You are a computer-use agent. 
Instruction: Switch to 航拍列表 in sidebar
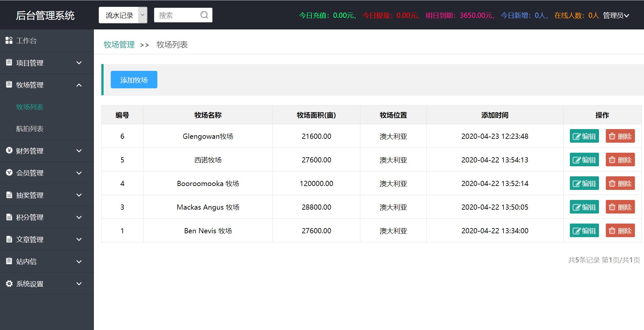tap(29, 129)
